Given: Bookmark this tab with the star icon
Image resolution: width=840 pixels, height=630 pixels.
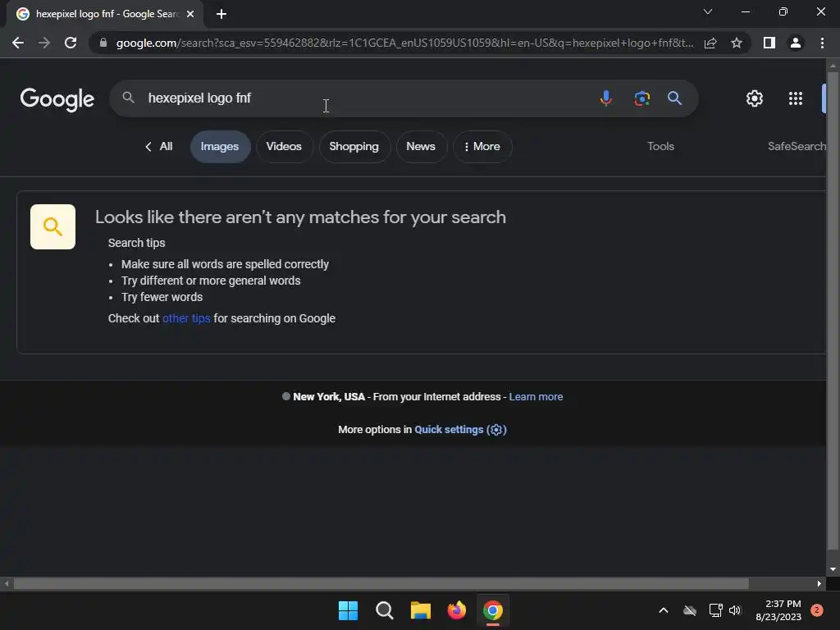Looking at the screenshot, I should tap(737, 43).
